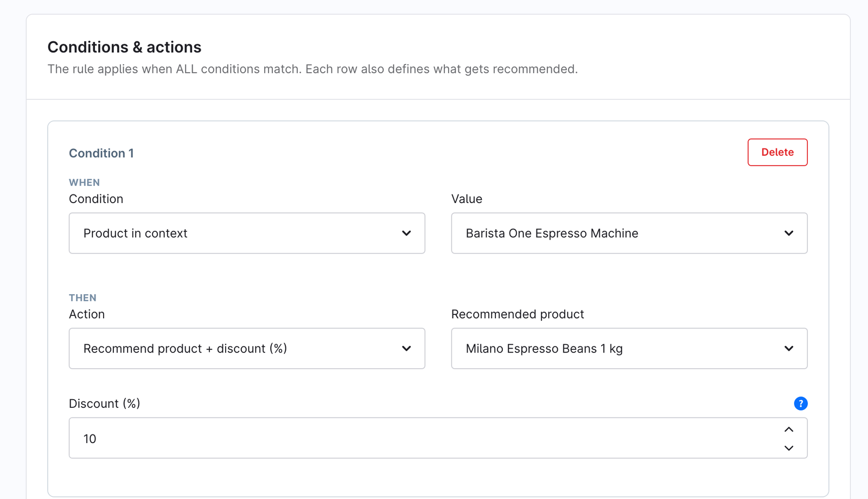Click the blue help icon beside Discount (%)
Image resolution: width=868 pixels, height=499 pixels.
800,403
